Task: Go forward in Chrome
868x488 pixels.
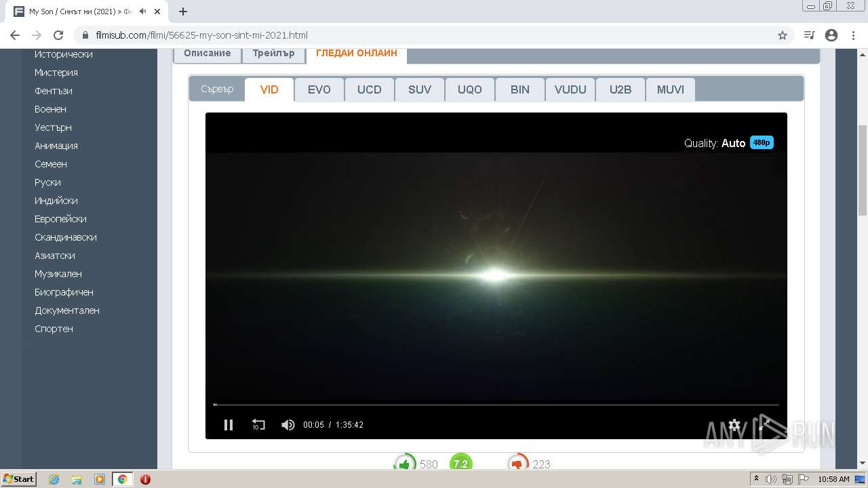Action: pyautogui.click(x=37, y=35)
